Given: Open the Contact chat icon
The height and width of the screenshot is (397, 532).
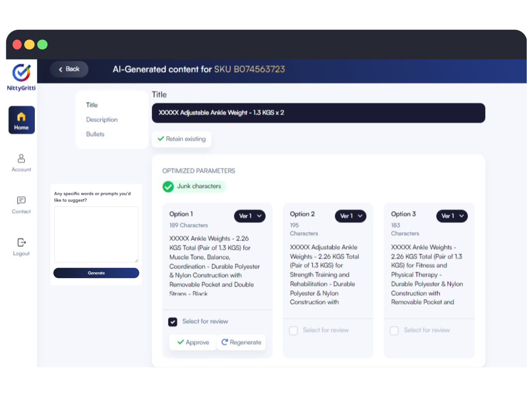Looking at the screenshot, I should point(21,200).
